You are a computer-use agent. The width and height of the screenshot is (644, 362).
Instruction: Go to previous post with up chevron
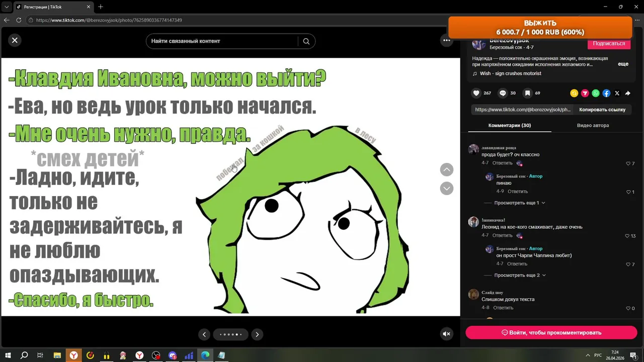pyautogui.click(x=447, y=169)
